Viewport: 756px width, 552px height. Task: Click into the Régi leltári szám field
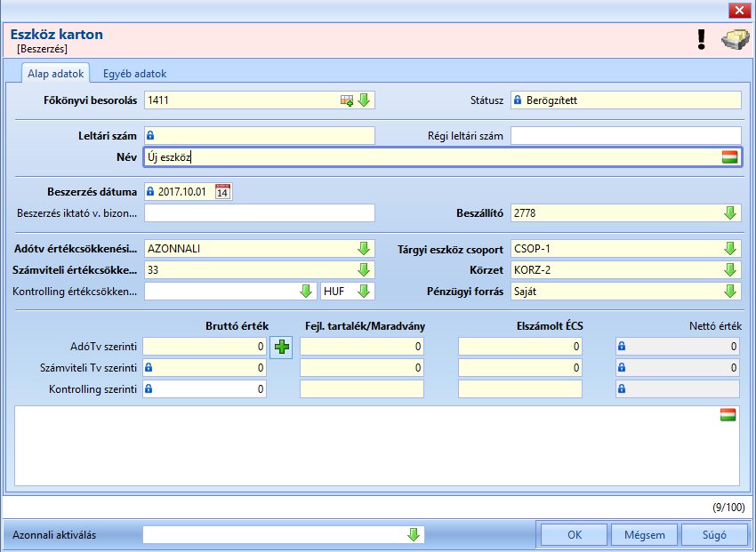point(626,136)
